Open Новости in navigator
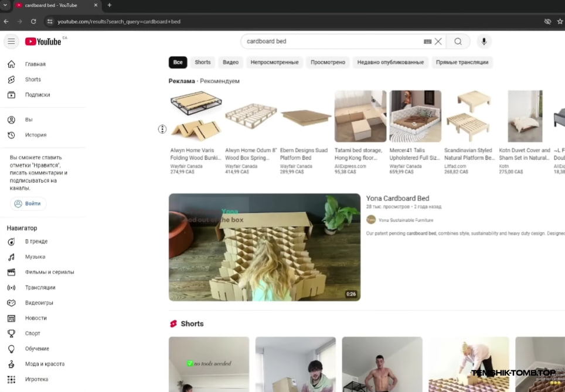565x392 pixels. click(43, 318)
